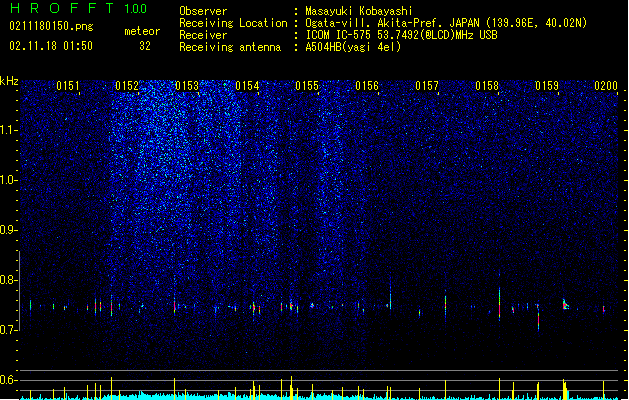Select observer name Masayuki Kobayashi
This screenshot has width=629, height=400.
click(359, 11)
